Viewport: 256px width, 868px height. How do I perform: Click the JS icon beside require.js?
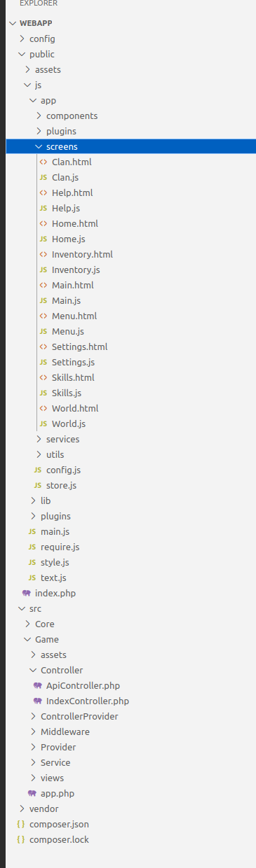pyautogui.click(x=32, y=547)
